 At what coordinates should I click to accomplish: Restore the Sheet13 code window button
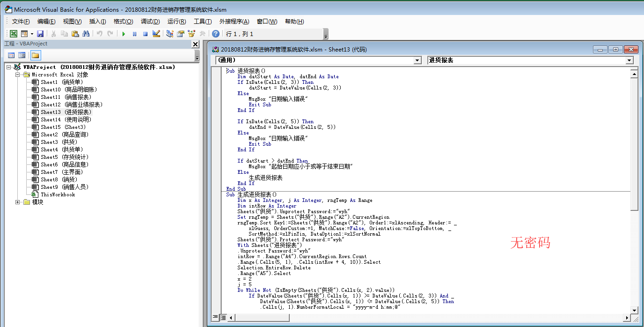616,49
